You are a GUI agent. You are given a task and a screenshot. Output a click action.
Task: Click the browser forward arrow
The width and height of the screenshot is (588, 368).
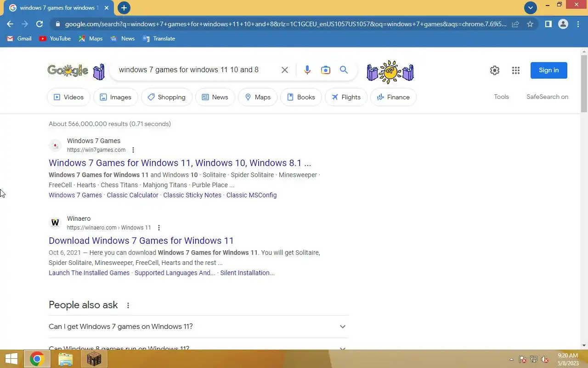point(25,24)
